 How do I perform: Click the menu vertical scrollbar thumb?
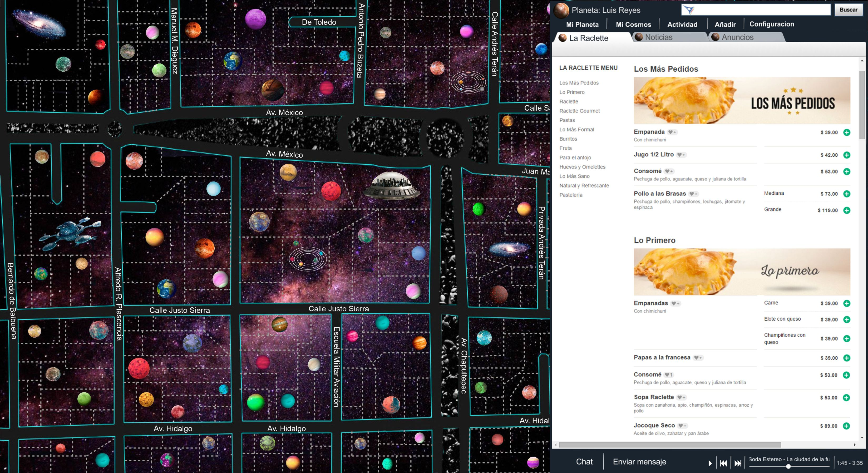[862, 105]
